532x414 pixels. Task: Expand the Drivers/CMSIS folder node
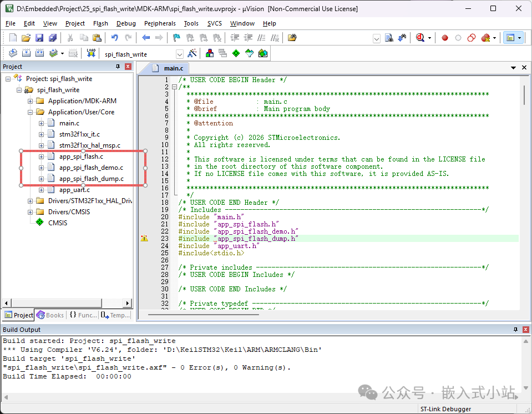pyautogui.click(x=30, y=212)
